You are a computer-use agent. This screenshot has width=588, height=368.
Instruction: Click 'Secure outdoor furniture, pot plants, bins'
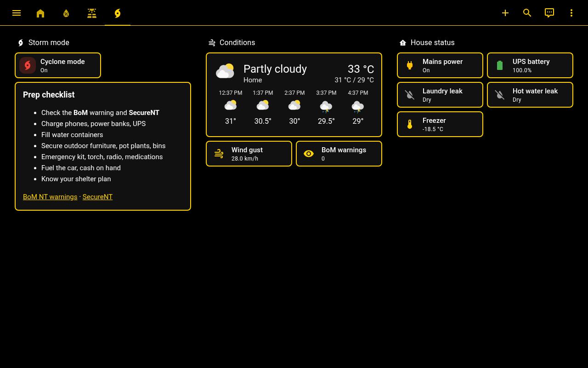[x=103, y=146]
